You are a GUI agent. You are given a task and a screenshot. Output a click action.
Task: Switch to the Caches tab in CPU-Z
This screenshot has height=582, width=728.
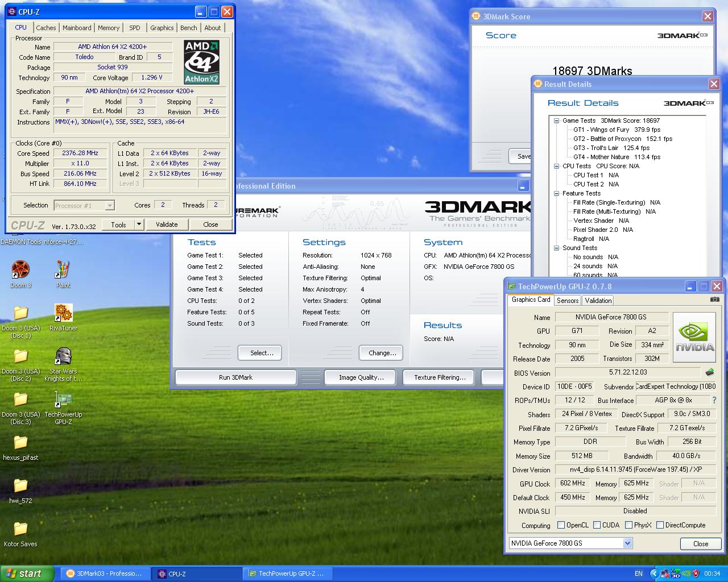[x=46, y=28]
